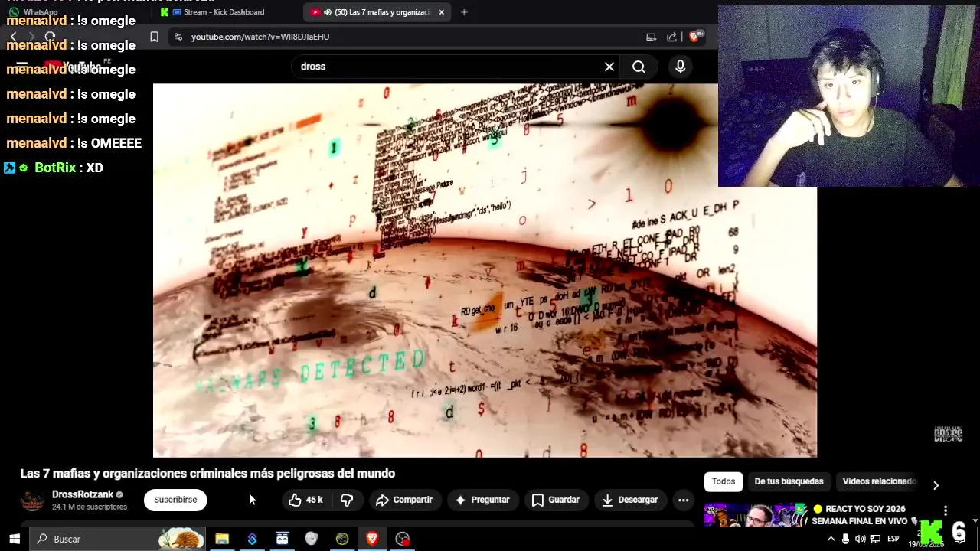
Task: Subscribe with the Suscribirse button
Action: pos(175,500)
